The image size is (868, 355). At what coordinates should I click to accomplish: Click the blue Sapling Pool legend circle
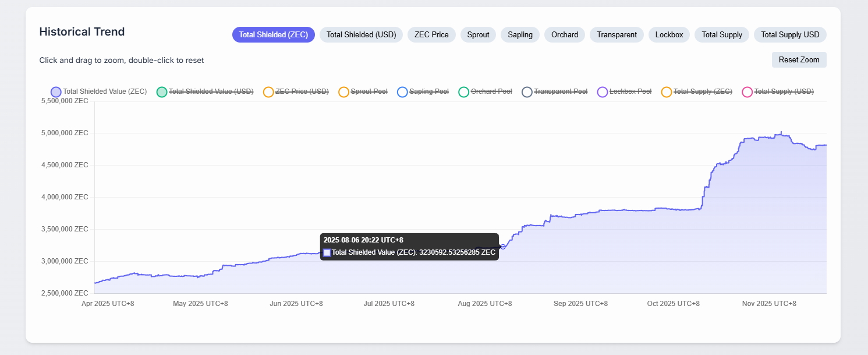click(402, 92)
